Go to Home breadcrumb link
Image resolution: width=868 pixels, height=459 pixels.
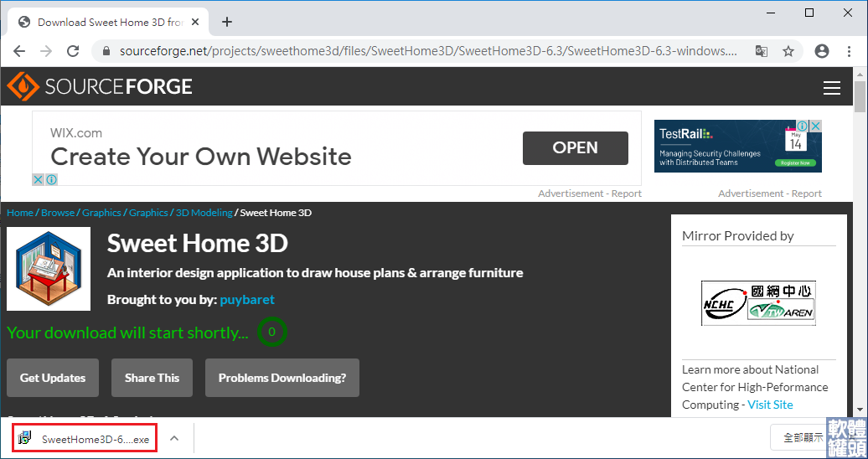click(x=20, y=213)
